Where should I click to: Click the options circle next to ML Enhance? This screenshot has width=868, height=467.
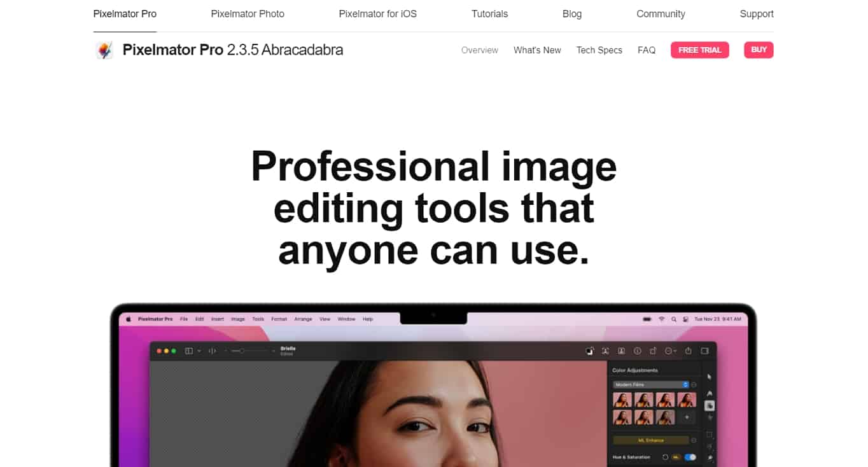pyautogui.click(x=694, y=440)
